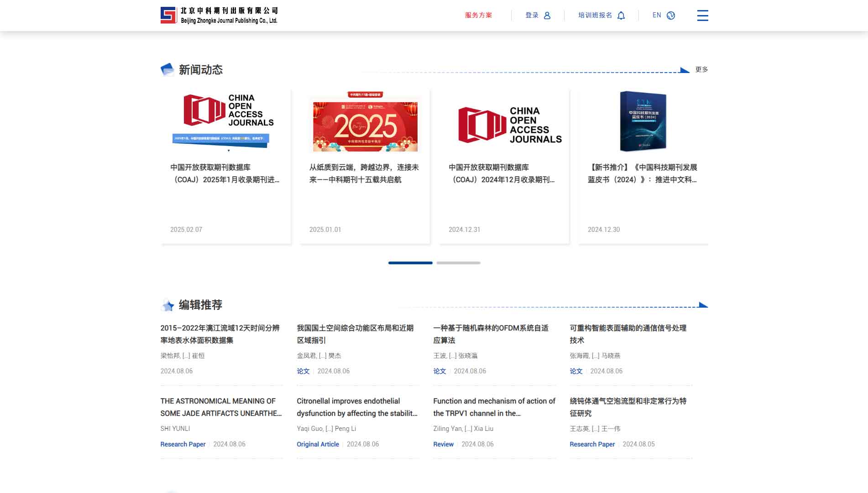
Task: Click author line Yaqi Guo, [...] Peng Li
Action: [326, 429]
